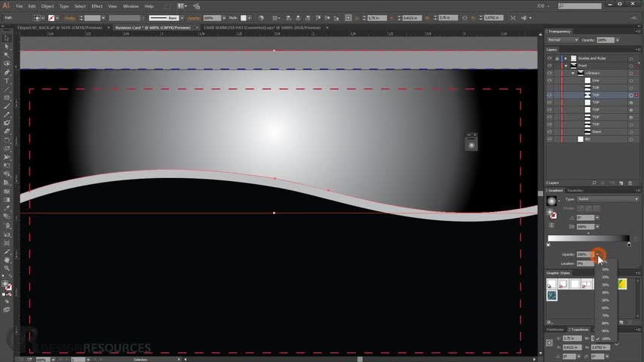Select the Type tool
The height and width of the screenshot is (362, 644).
tap(7, 81)
